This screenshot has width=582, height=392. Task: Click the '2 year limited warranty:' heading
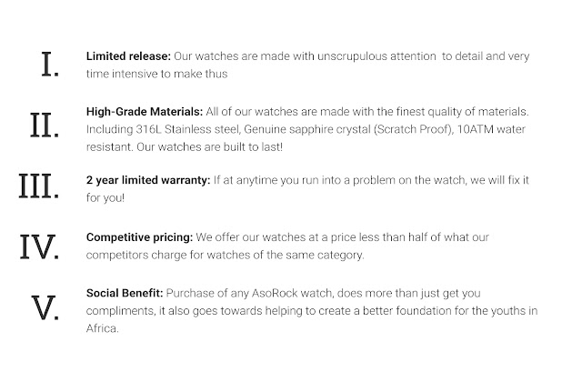pyautogui.click(x=148, y=180)
